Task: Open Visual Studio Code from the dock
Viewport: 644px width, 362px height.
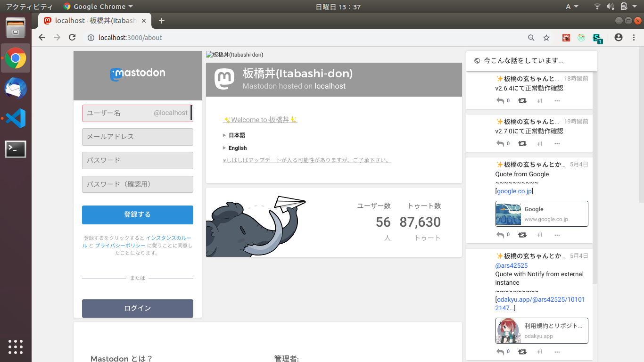Action: [16, 118]
